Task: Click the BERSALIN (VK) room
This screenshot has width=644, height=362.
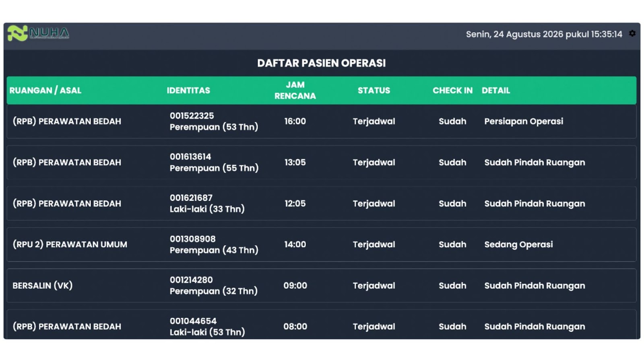Action: 42,286
